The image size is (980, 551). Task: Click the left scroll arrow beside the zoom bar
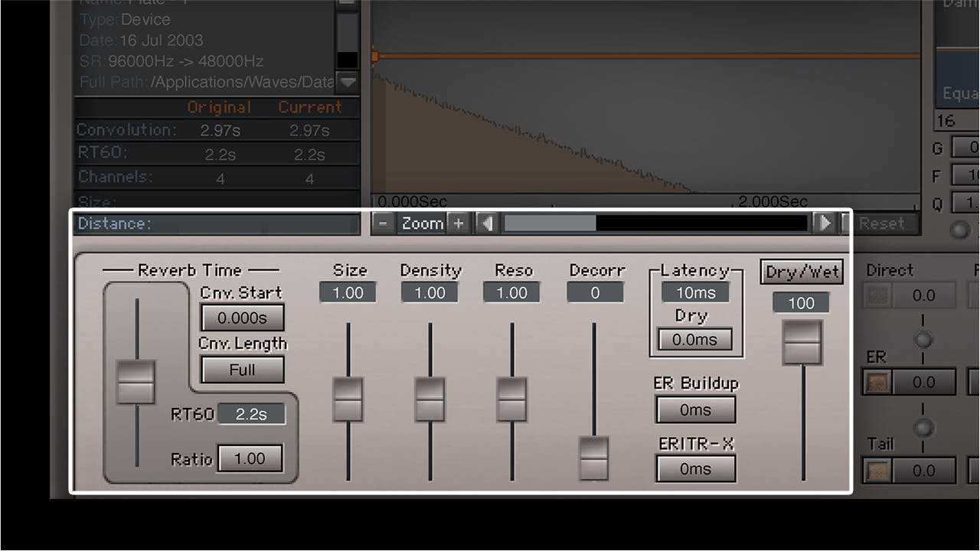pyautogui.click(x=486, y=223)
